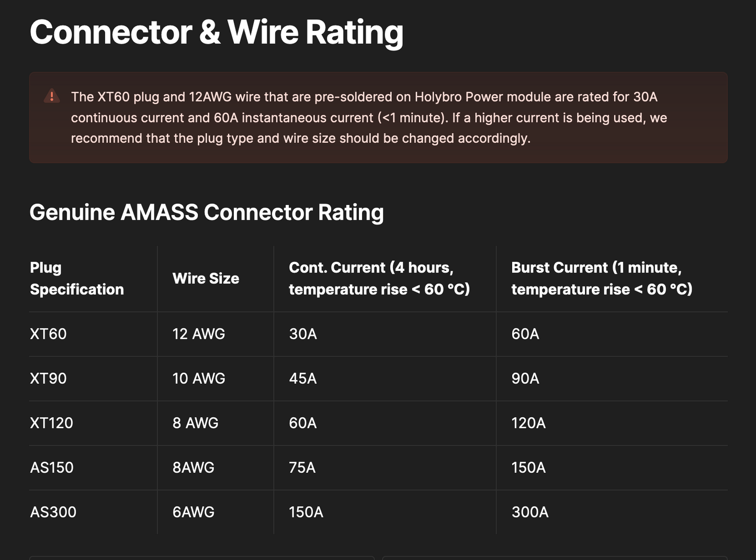Screen dimensions: 756x560
Task: Click the 300A burst current value
Action: click(530, 511)
